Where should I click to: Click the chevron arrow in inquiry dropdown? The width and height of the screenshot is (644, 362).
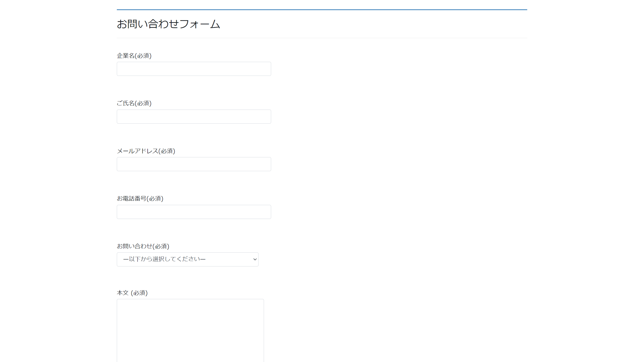click(x=255, y=259)
